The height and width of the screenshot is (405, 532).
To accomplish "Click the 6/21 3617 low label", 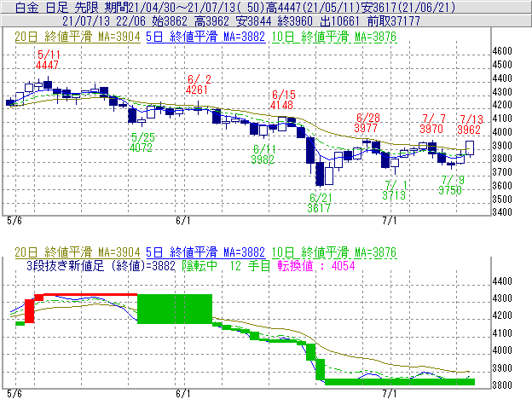I will click(320, 203).
